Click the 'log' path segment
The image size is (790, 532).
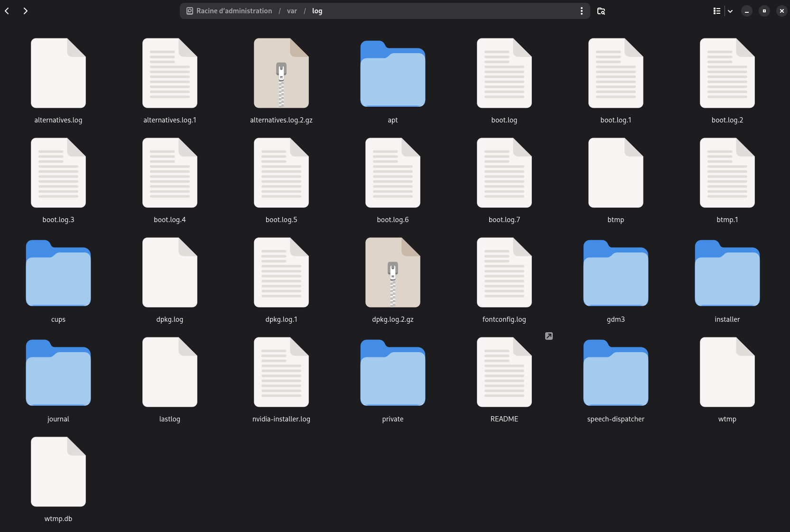(317, 11)
